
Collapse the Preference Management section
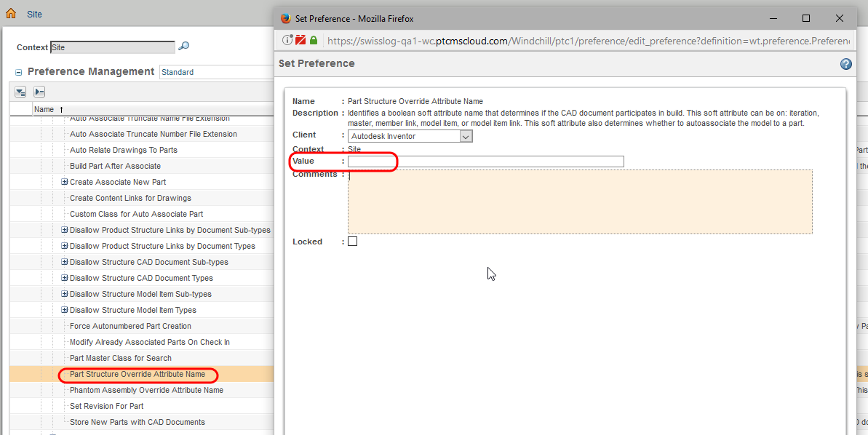point(19,72)
